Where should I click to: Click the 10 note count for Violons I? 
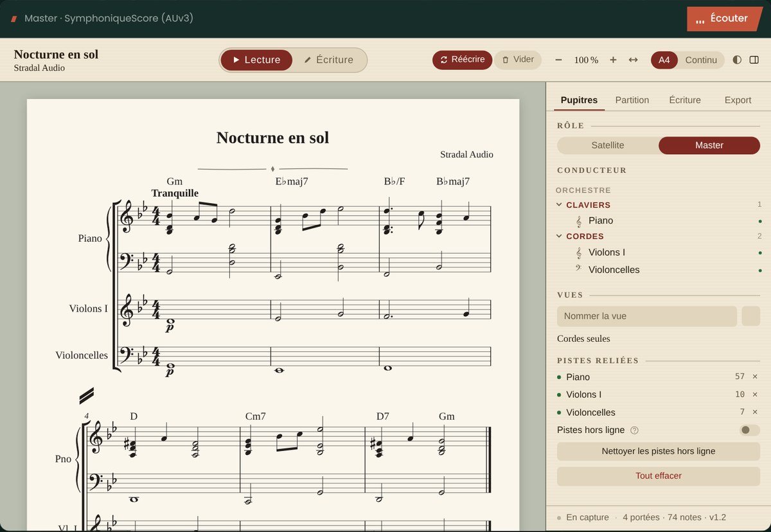(740, 395)
